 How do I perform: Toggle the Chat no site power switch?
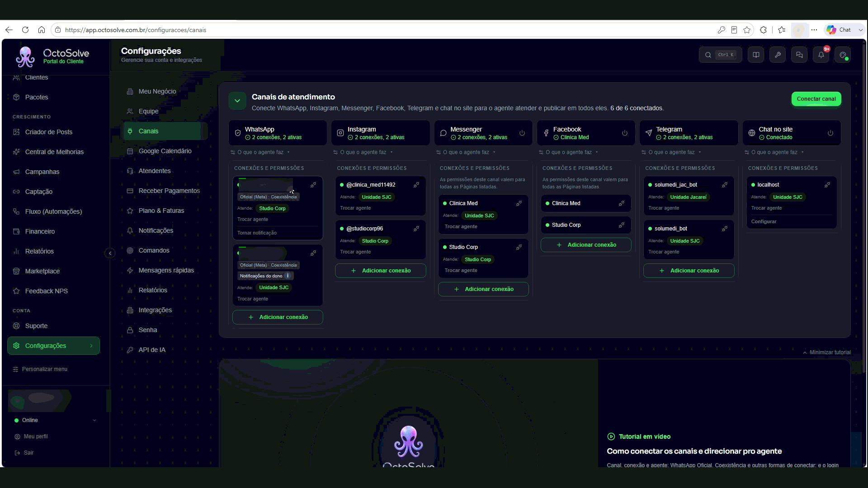pos(830,133)
